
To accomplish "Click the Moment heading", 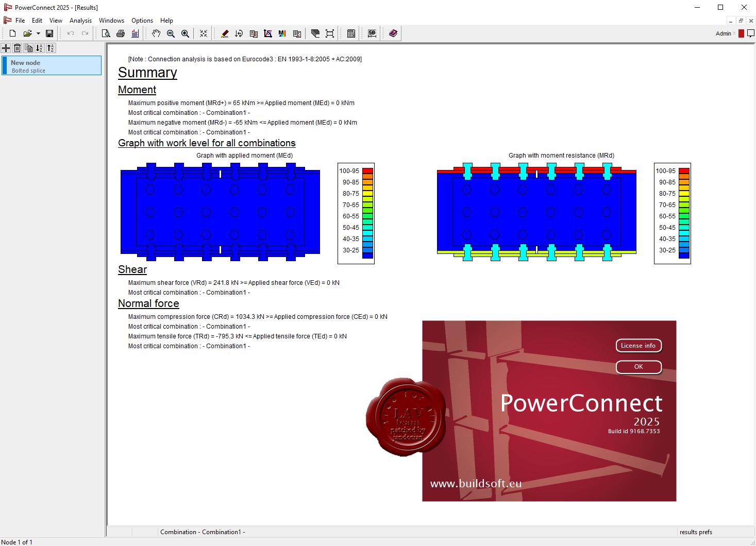I will pyautogui.click(x=137, y=90).
